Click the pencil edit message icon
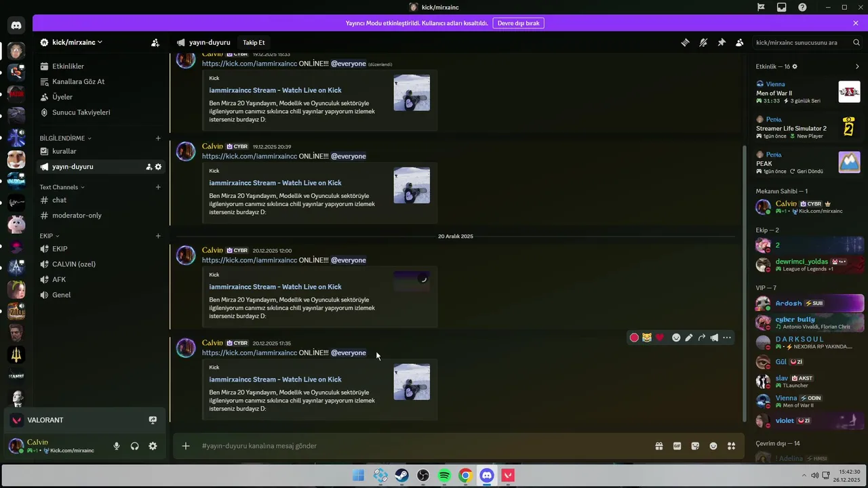The width and height of the screenshot is (868, 488). [x=689, y=338]
